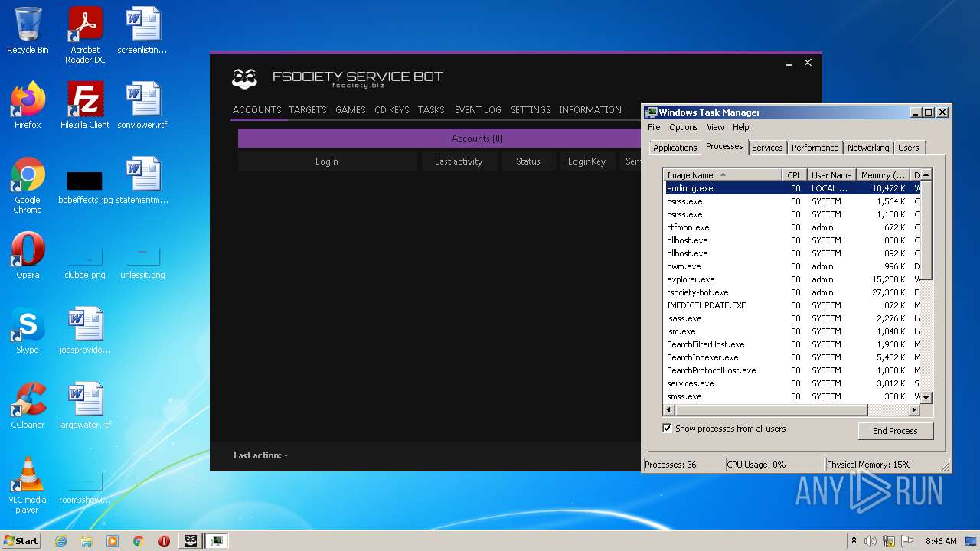Switch to Fsociety bot taskbar button
The height and width of the screenshot is (551, 980).
point(191,541)
